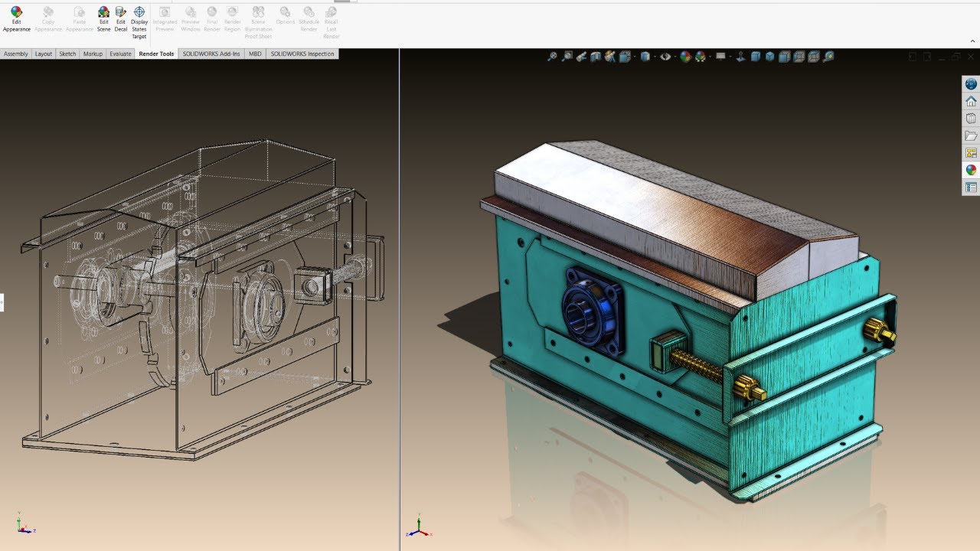
Task: Choose the Render Region tool
Action: [x=233, y=20]
